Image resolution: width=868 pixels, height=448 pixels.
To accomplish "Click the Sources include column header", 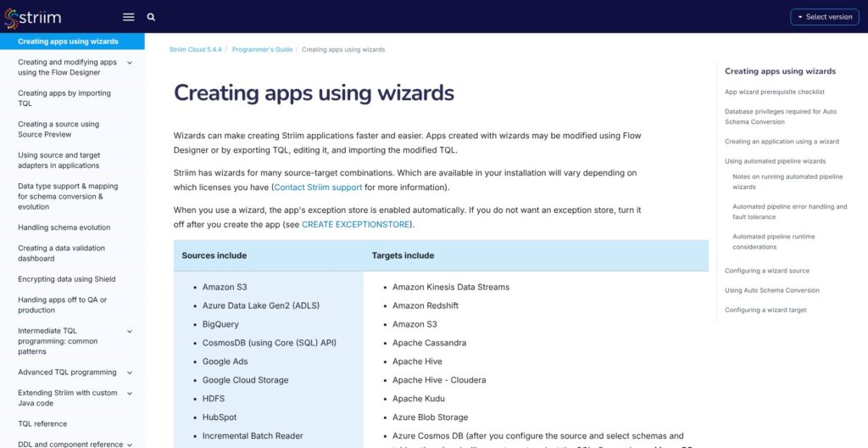I will pyautogui.click(x=214, y=255).
